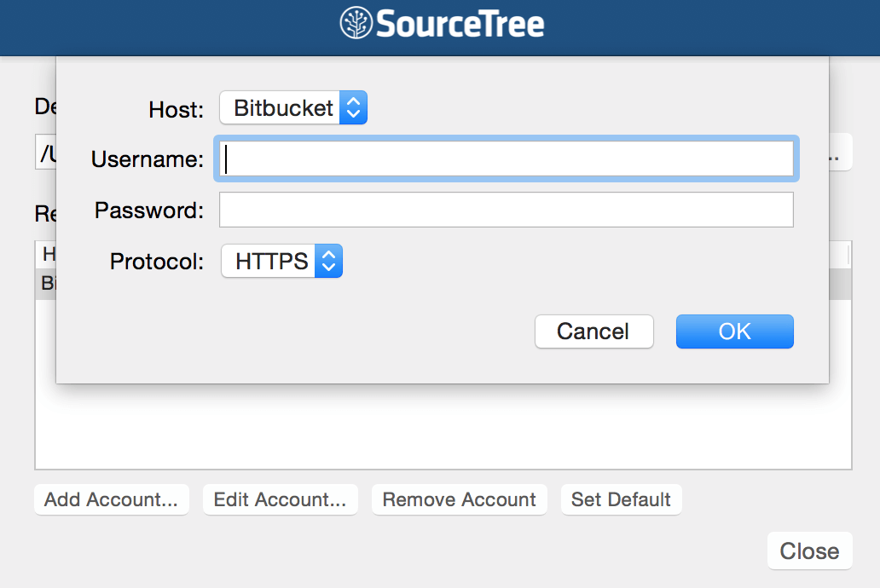Click the SourceTree logo icon
The height and width of the screenshot is (588, 880).
pyautogui.click(x=356, y=23)
